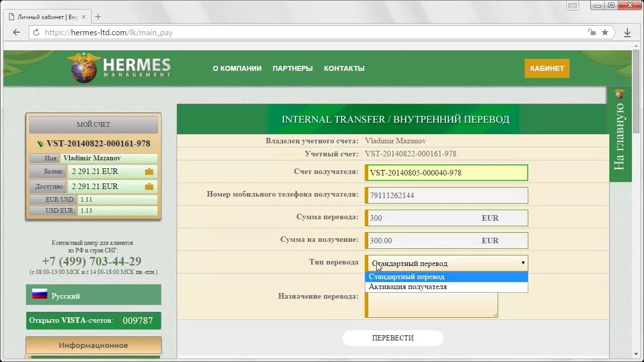
Task: Click the Russian flag language icon
Action: (x=40, y=295)
